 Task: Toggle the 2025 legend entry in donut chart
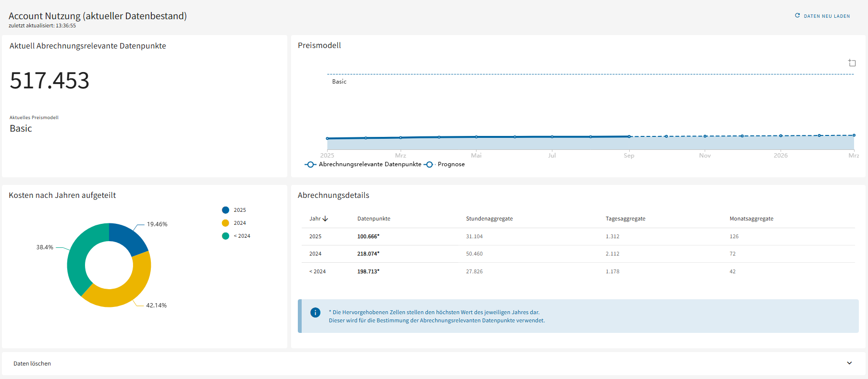click(234, 210)
